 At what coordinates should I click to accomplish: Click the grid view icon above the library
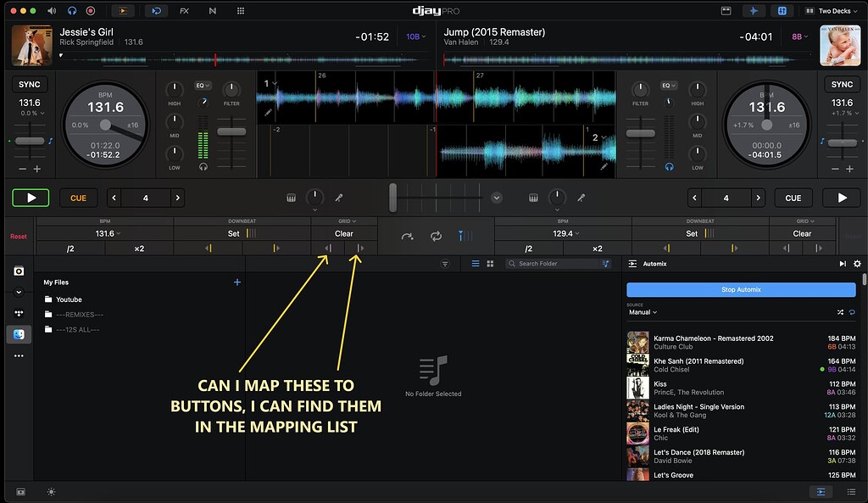tap(490, 263)
